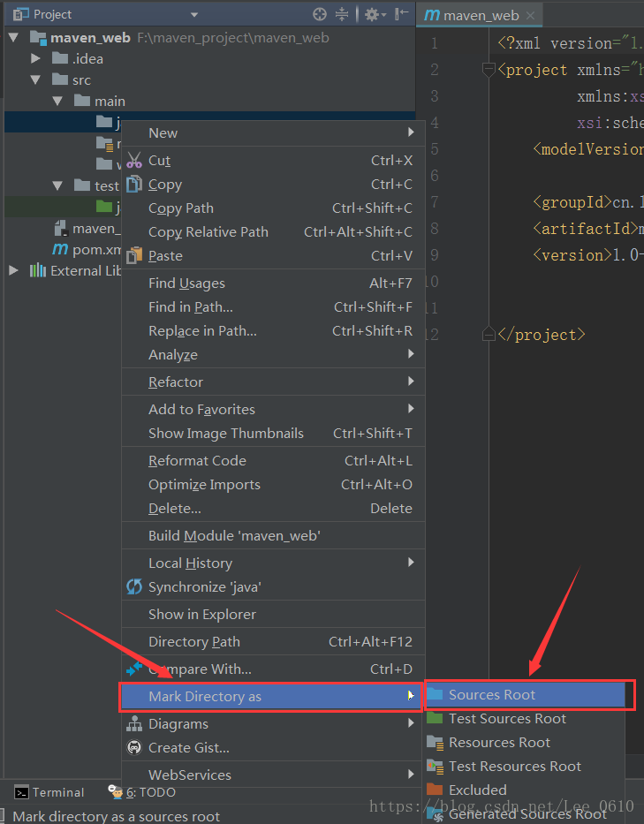
Task: Choose Paste from context menu
Action: [x=273, y=256]
